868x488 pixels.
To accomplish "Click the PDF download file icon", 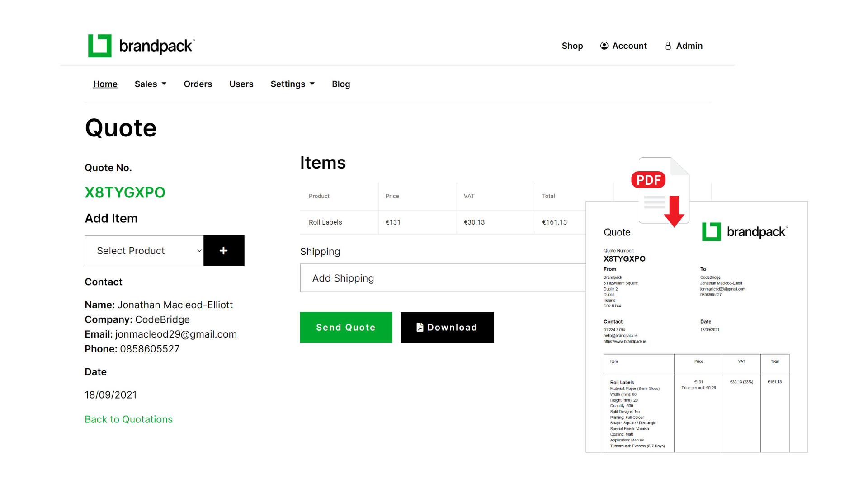I will coord(661,191).
